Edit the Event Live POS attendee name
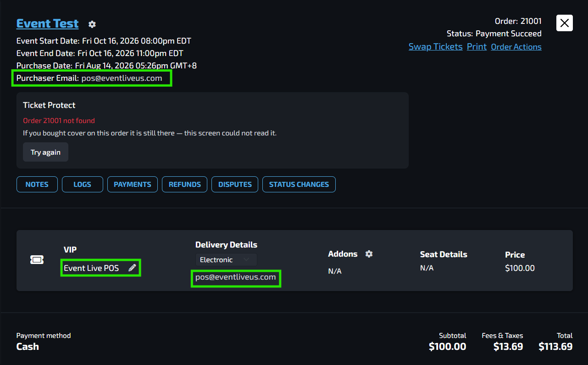The image size is (588, 365). click(x=133, y=268)
